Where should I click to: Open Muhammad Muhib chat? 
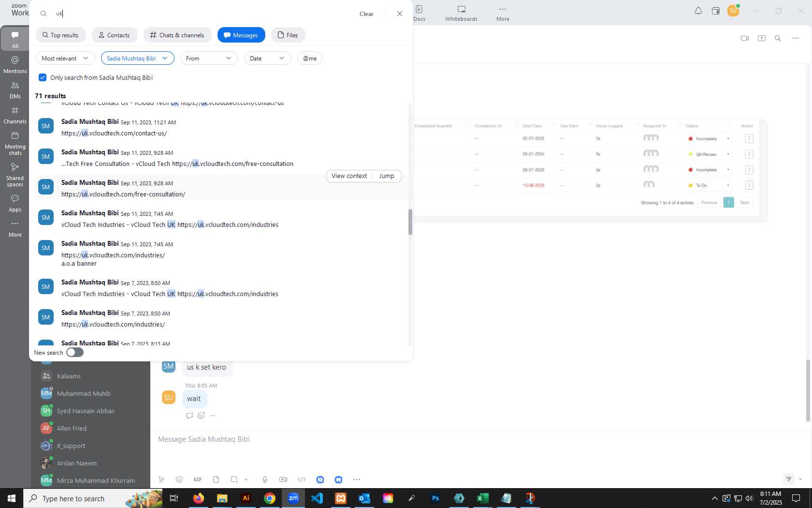pyautogui.click(x=84, y=393)
